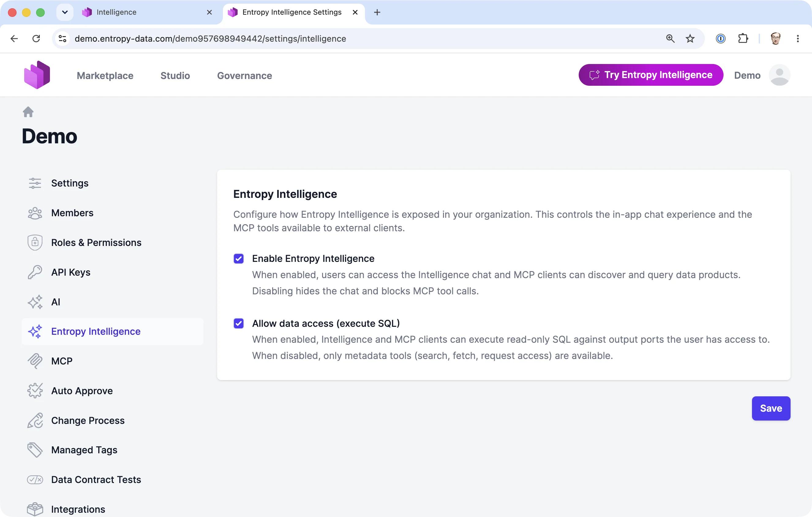The width and height of the screenshot is (812, 517).
Task: Open the 1Password extension icon
Action: tap(720, 39)
